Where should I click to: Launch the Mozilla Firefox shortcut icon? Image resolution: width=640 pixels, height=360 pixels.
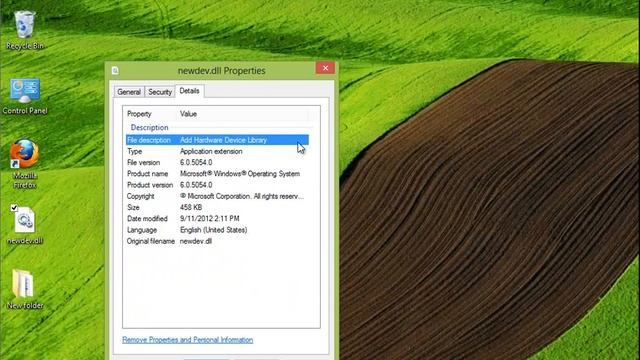(x=24, y=164)
